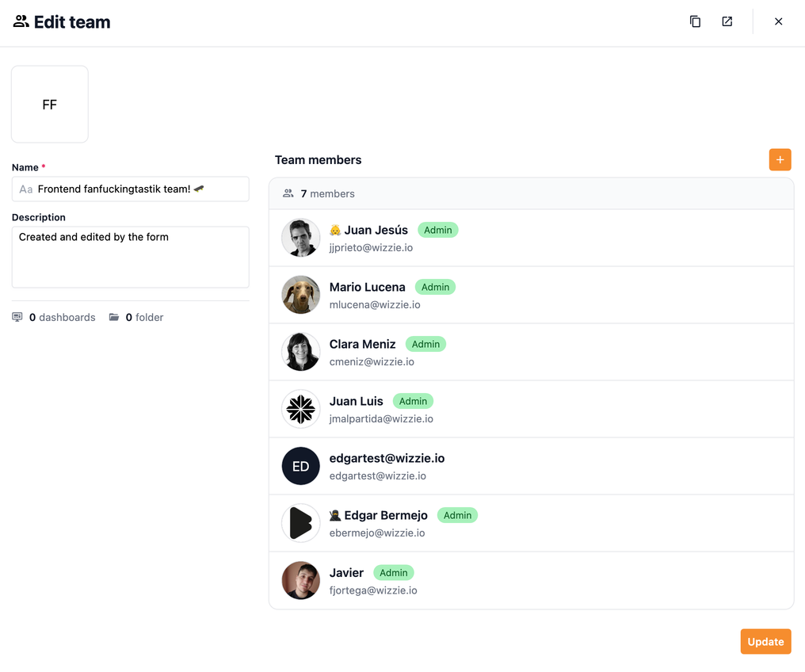
Task: Close the Edit team dialog
Action: click(778, 21)
